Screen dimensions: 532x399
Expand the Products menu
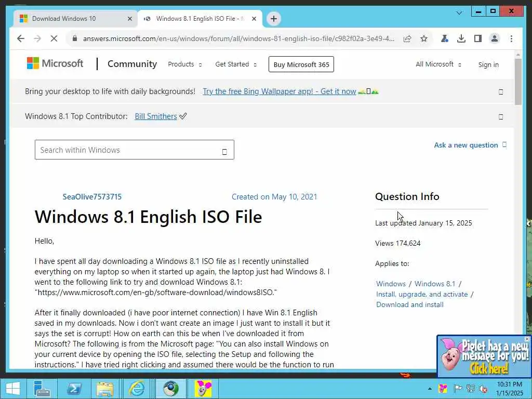tap(185, 64)
